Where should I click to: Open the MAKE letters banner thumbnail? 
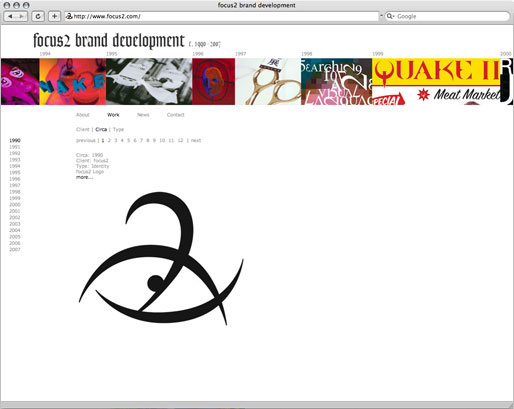73,82
